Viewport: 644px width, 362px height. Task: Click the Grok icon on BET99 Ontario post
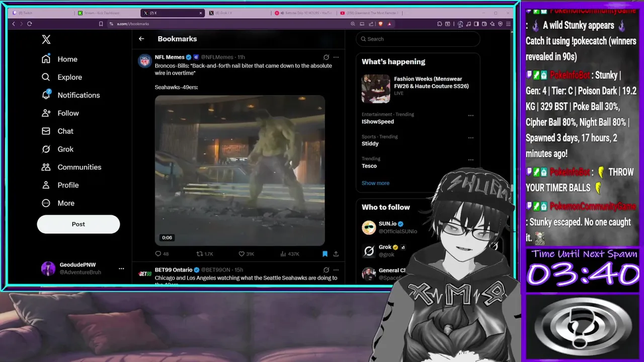[x=326, y=270]
